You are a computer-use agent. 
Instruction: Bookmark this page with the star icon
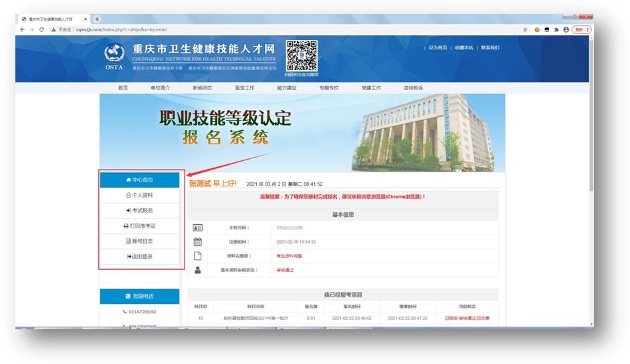526,30
